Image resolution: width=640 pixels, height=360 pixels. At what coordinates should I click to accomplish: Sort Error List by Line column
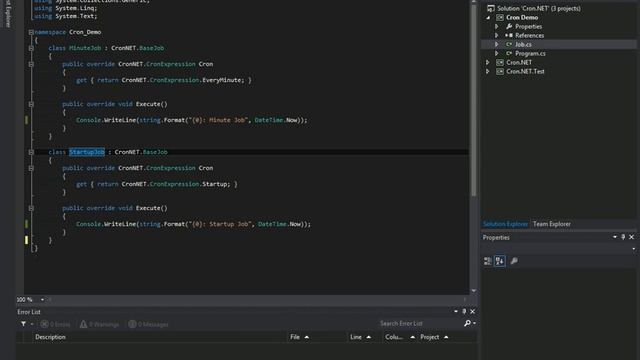tap(360, 337)
